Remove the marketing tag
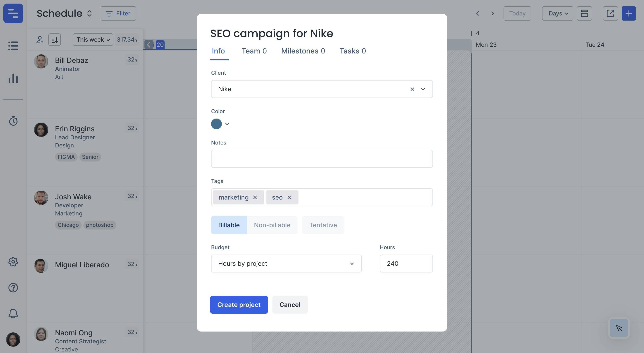Viewport: 644px width, 353px height. coord(255,197)
